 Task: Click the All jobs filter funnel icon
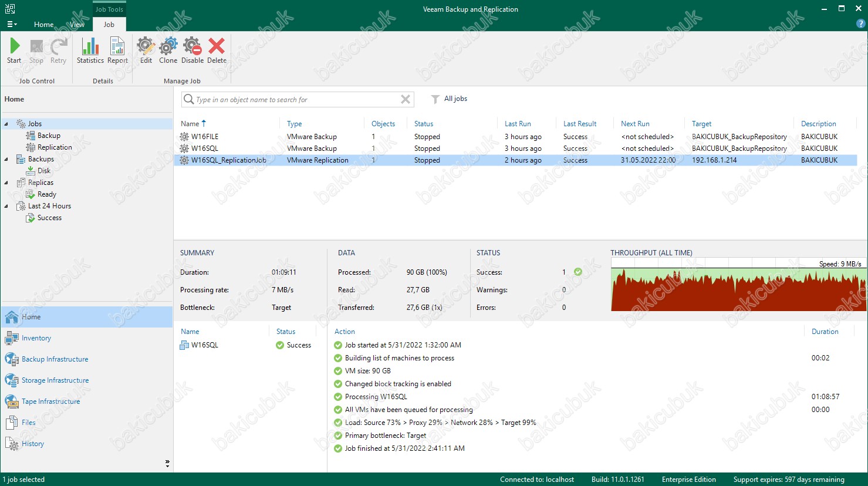(435, 99)
